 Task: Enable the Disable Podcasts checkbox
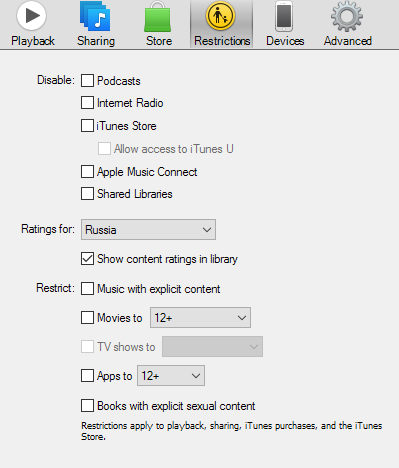tap(87, 81)
